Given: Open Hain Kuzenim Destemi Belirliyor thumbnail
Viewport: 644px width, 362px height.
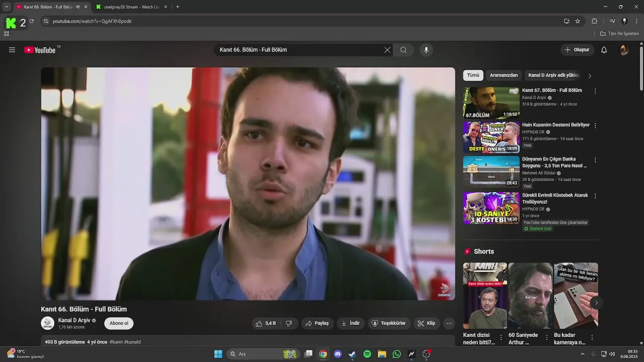Looking at the screenshot, I should [x=491, y=137].
